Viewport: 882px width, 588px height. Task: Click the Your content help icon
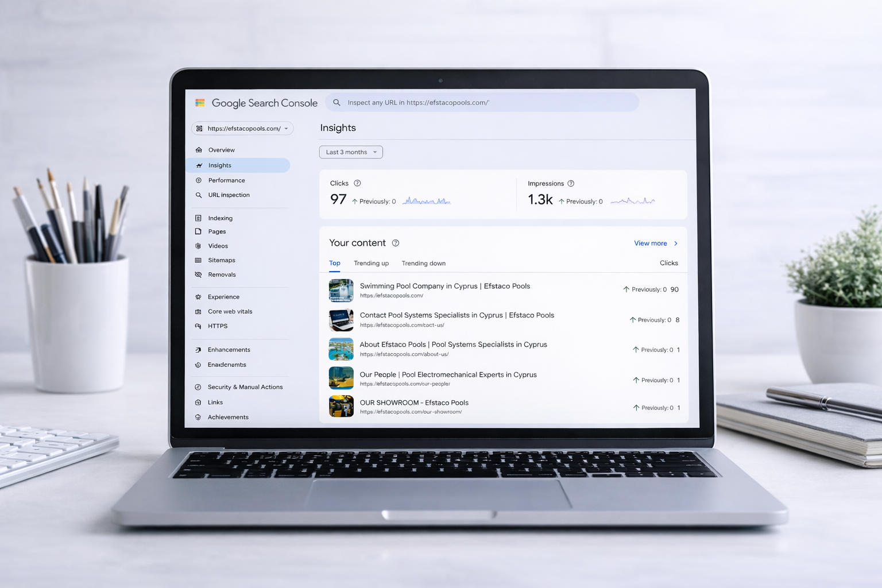coord(396,243)
